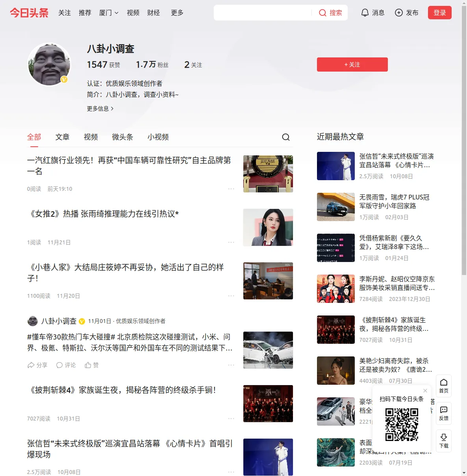Click the 2 关注 following count
Viewport: 467px width, 476px height.
point(193,65)
